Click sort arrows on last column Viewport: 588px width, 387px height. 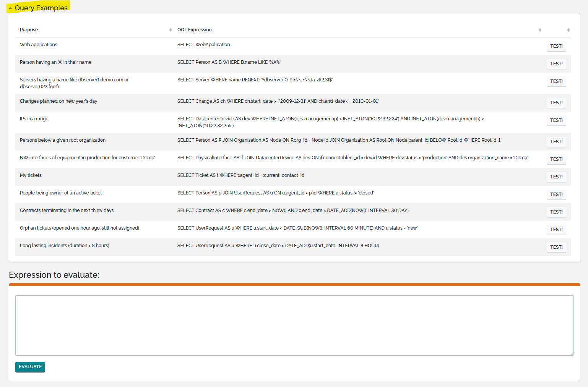[568, 30]
